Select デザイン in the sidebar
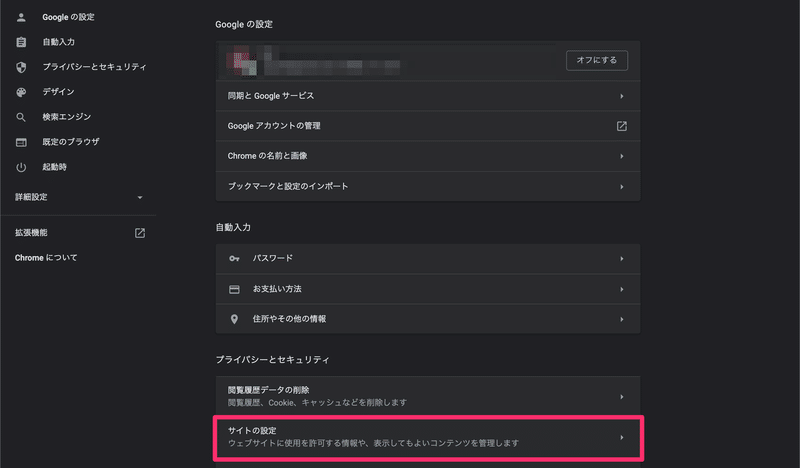The height and width of the screenshot is (468, 800). (59, 92)
